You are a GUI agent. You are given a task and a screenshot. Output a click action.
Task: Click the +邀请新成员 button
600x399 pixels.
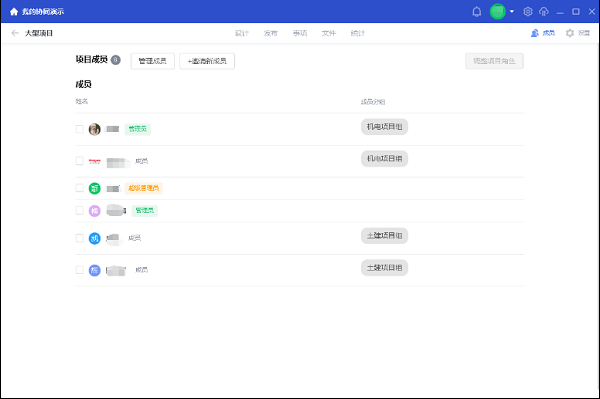pyautogui.click(x=207, y=61)
